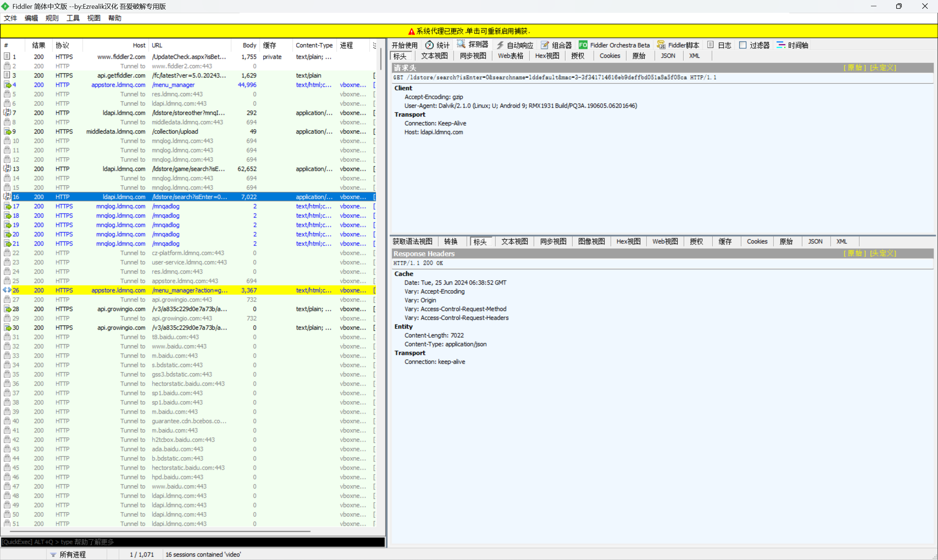Click 头定义 link in request header bar
The width and height of the screenshot is (938, 560).
click(883, 67)
